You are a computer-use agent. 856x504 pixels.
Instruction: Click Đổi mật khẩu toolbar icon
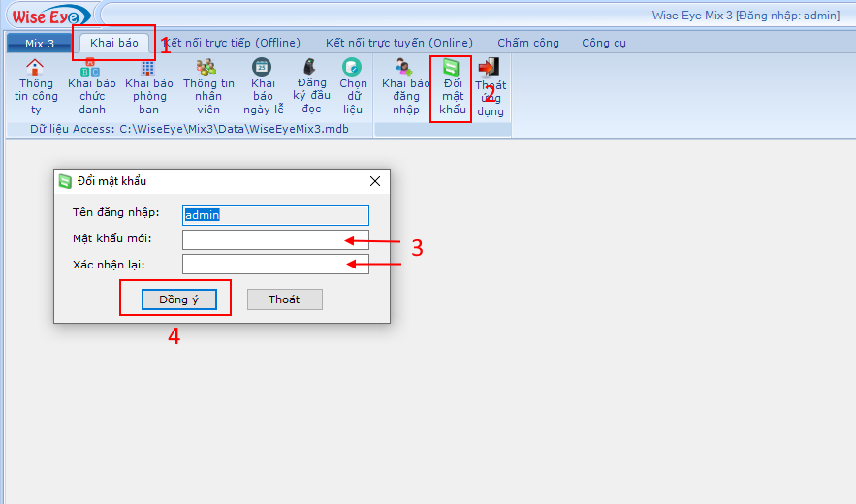pyautogui.click(x=451, y=68)
